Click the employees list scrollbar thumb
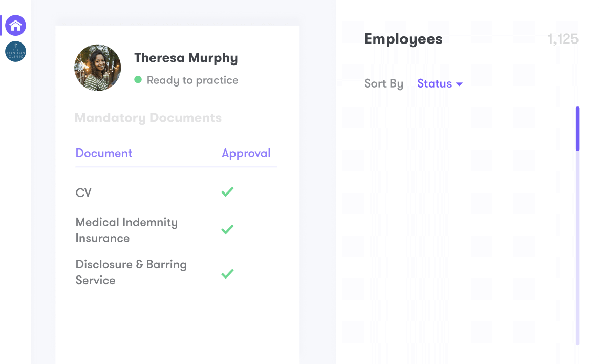Screen dimensions: 599x364 click(x=577, y=129)
